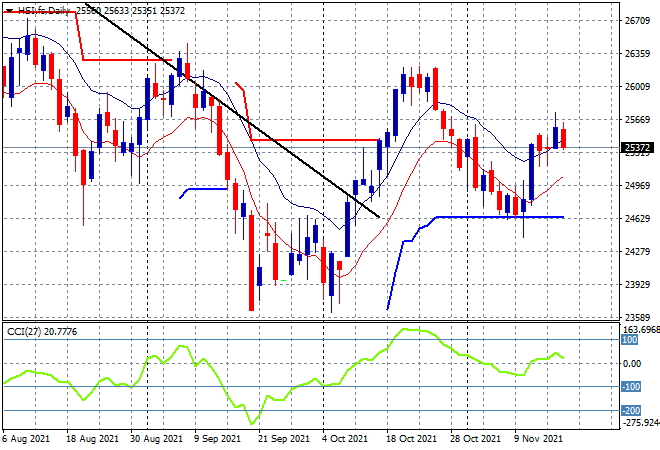Click the CCI scale maximum 163.6968
The height and width of the screenshot is (450, 660).
point(641,330)
